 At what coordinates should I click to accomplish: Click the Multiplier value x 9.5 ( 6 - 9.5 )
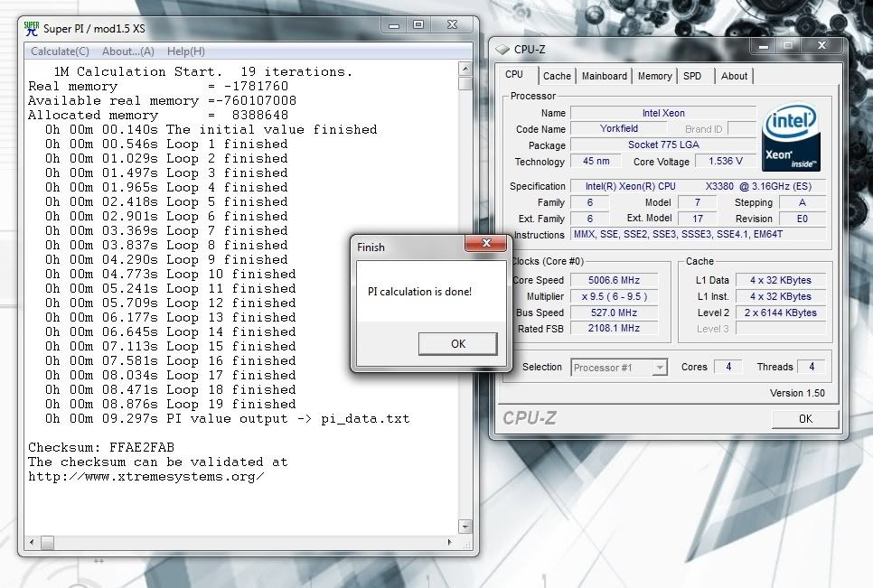(x=614, y=296)
